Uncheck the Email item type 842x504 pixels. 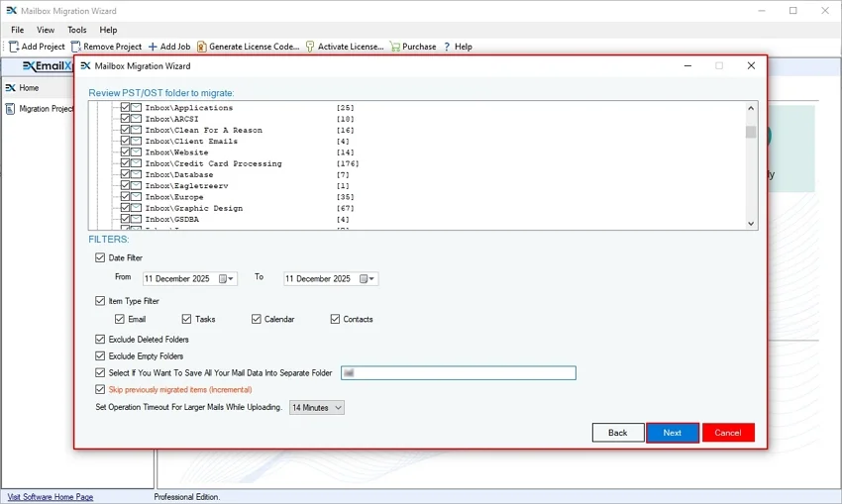(119, 319)
